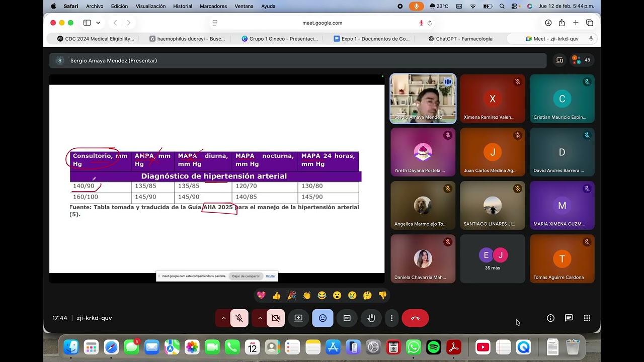Open the sidebar dropdown arrow in Safari

pyautogui.click(x=98, y=23)
